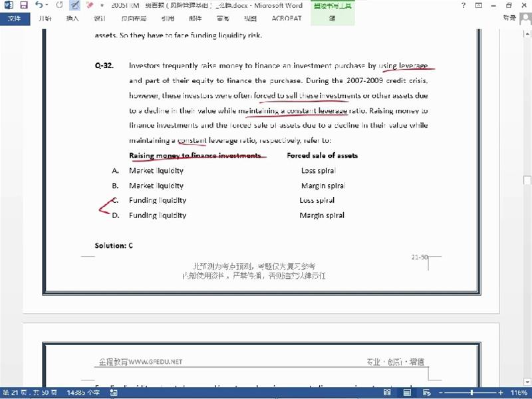This screenshot has height=399, width=532.
Task: Click the vertical scrollbar thumb
Action: (527, 180)
